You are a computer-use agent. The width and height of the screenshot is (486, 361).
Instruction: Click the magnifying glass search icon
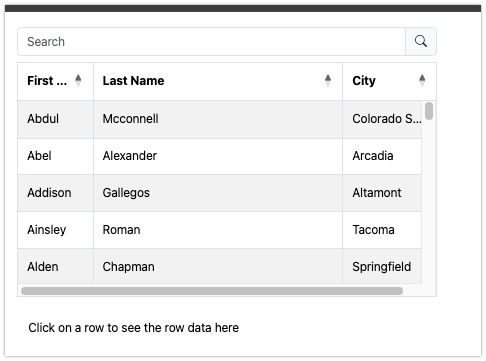[421, 41]
